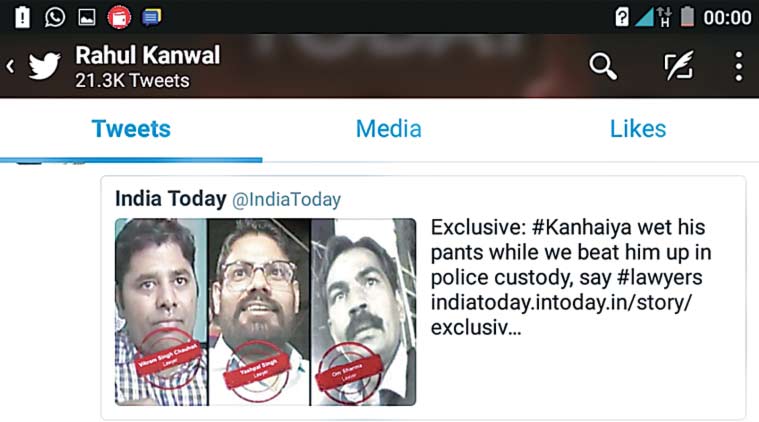This screenshot has height=422, width=759.
Task: Tap the messaging chat bubble notification icon
Action: point(152,18)
